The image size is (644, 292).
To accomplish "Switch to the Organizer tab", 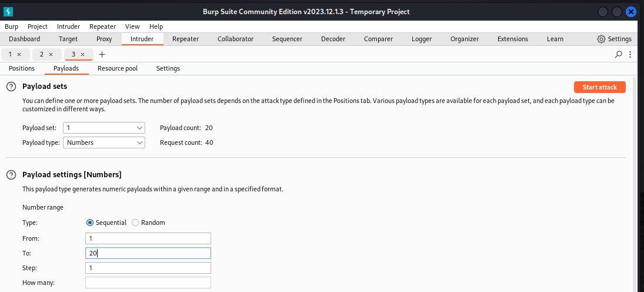I will [x=465, y=39].
